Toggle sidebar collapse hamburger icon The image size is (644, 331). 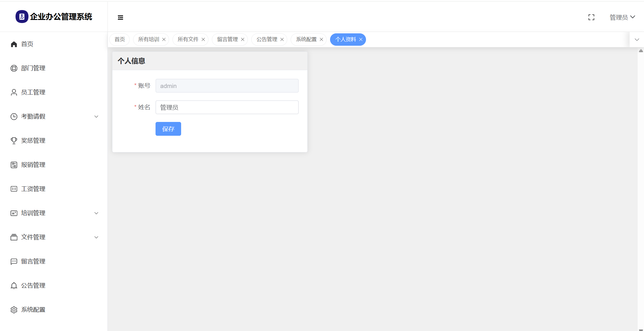click(x=120, y=18)
